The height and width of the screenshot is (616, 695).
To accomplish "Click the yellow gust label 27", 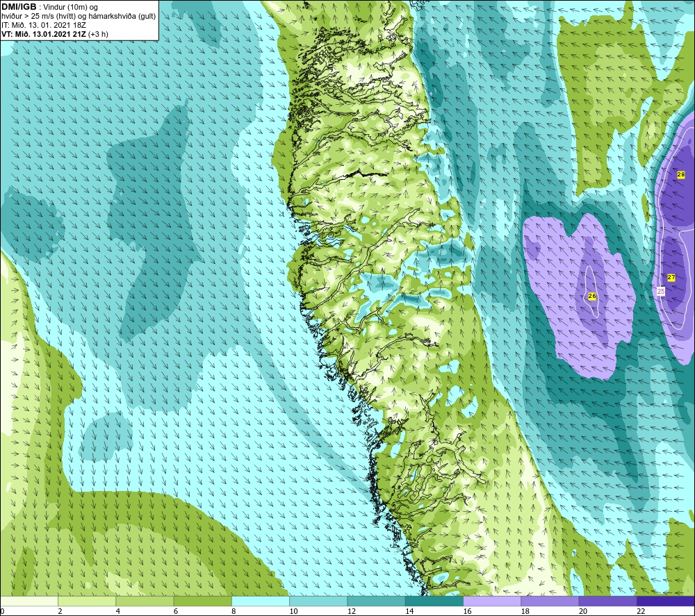I will coord(671,277).
